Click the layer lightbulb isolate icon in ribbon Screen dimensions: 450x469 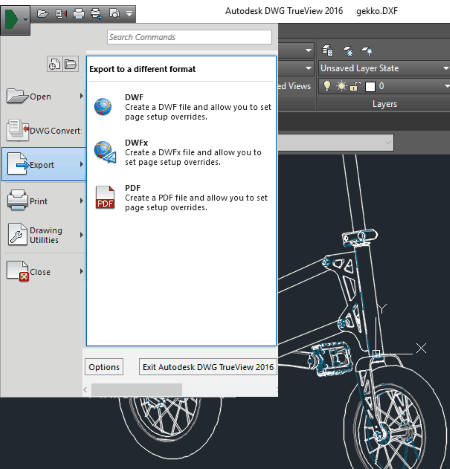[x=367, y=51]
